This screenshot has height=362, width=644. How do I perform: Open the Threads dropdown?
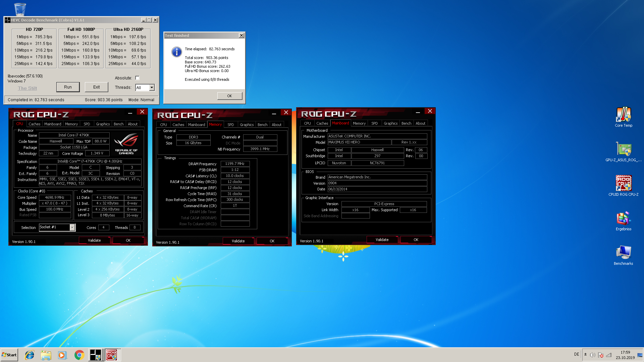coord(152,87)
